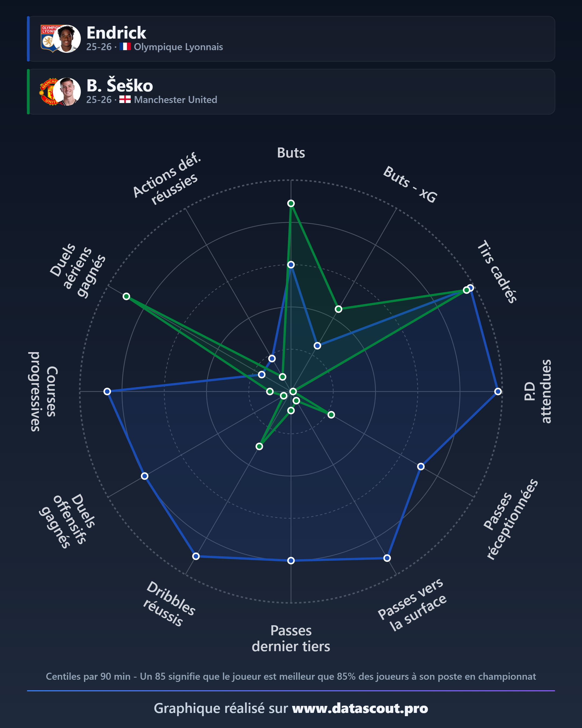Click the England flag icon

tap(125, 99)
